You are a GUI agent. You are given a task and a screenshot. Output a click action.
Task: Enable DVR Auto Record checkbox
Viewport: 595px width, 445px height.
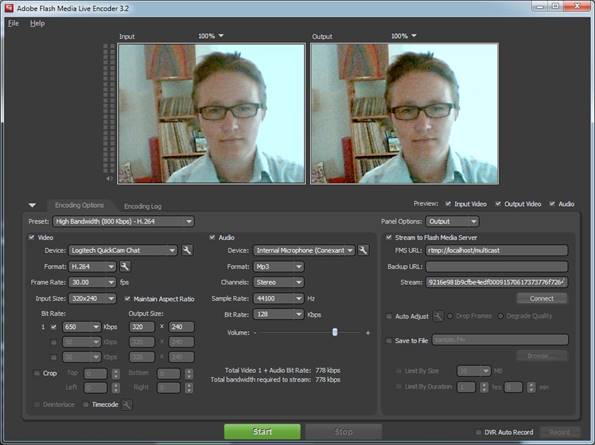[478, 432]
